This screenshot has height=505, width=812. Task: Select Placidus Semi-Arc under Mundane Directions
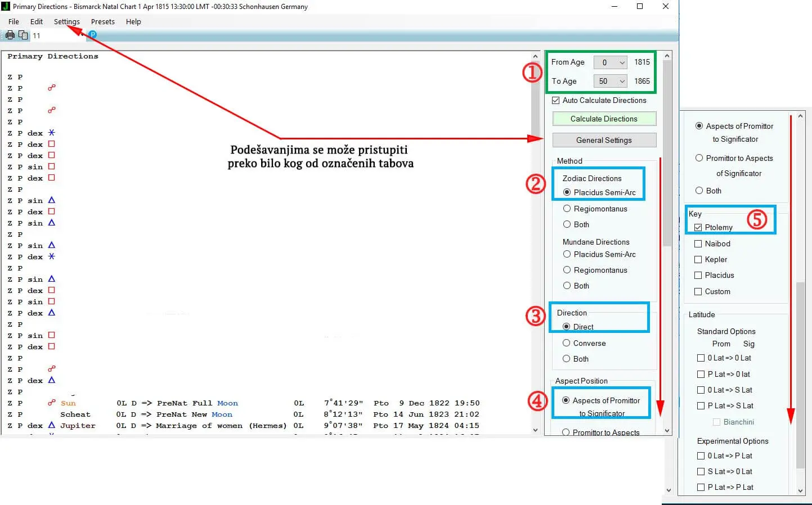(x=567, y=254)
